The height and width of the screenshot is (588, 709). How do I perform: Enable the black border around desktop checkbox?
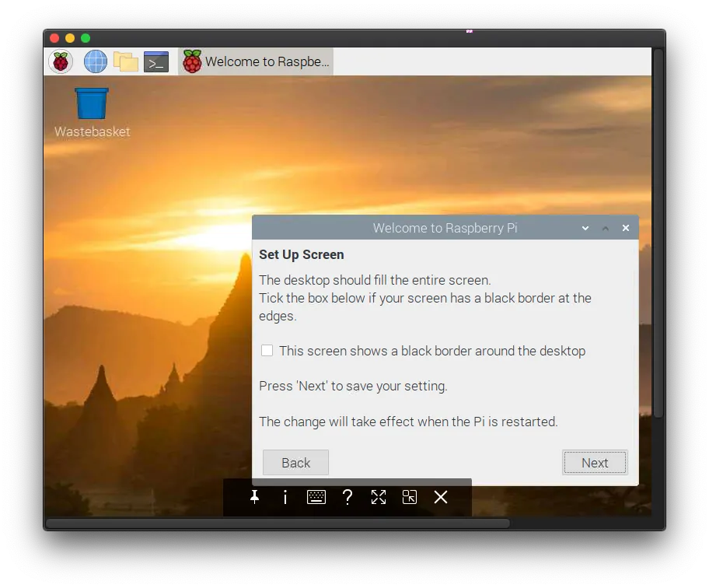tap(267, 350)
